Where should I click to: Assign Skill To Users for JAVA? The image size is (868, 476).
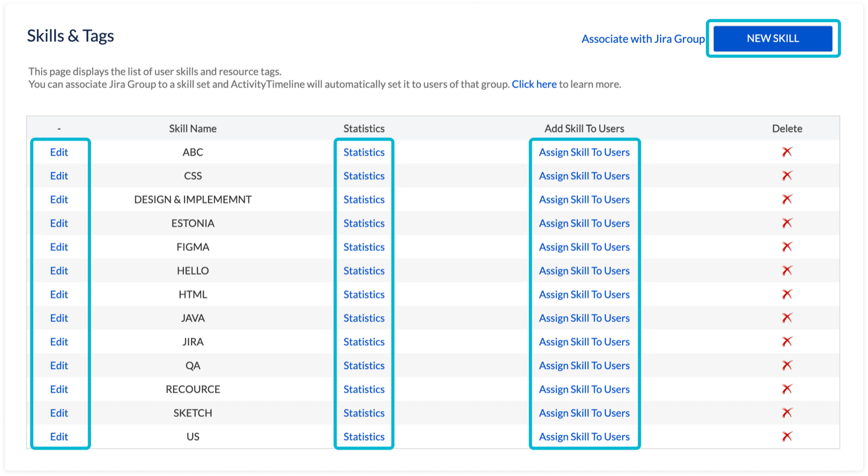click(584, 318)
